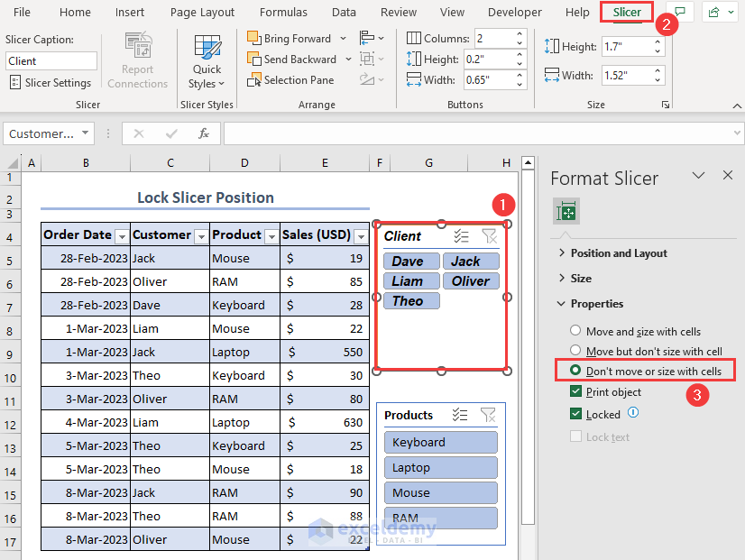Open Send Backward dropdown arrow
Viewport: 745px width, 560px height.
(x=348, y=59)
